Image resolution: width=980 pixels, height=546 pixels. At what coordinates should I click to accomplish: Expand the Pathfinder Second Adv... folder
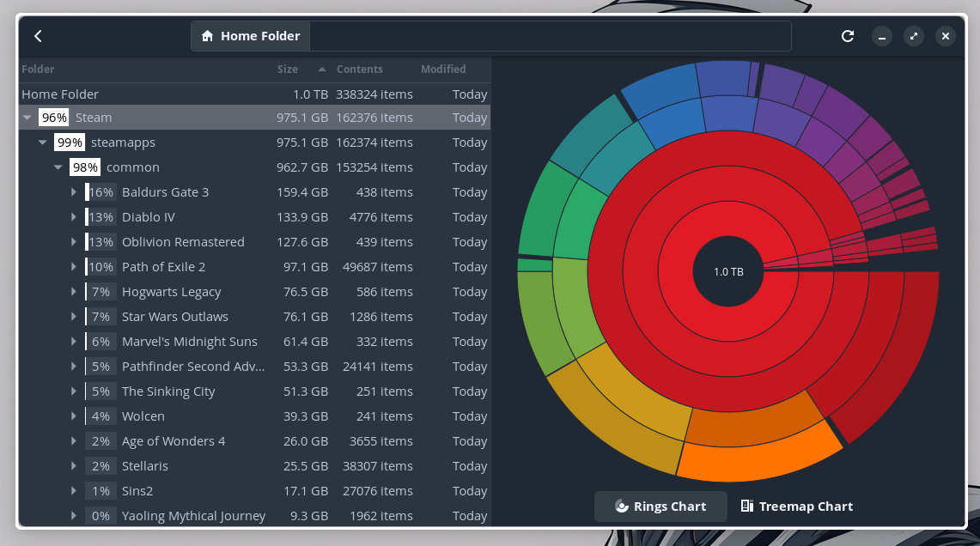click(x=74, y=367)
